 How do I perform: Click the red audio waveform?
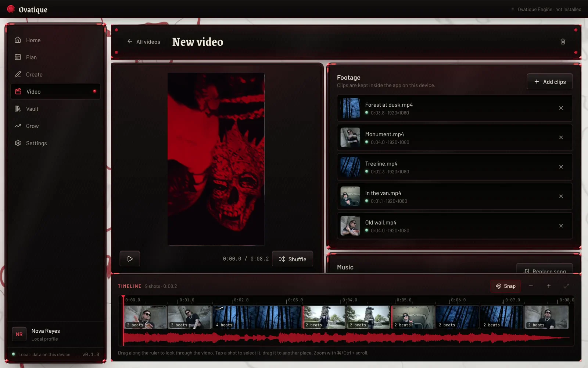point(347,338)
